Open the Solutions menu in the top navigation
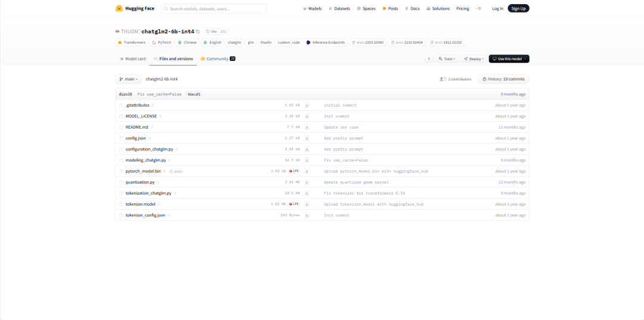This screenshot has height=320, width=644. [438, 8]
